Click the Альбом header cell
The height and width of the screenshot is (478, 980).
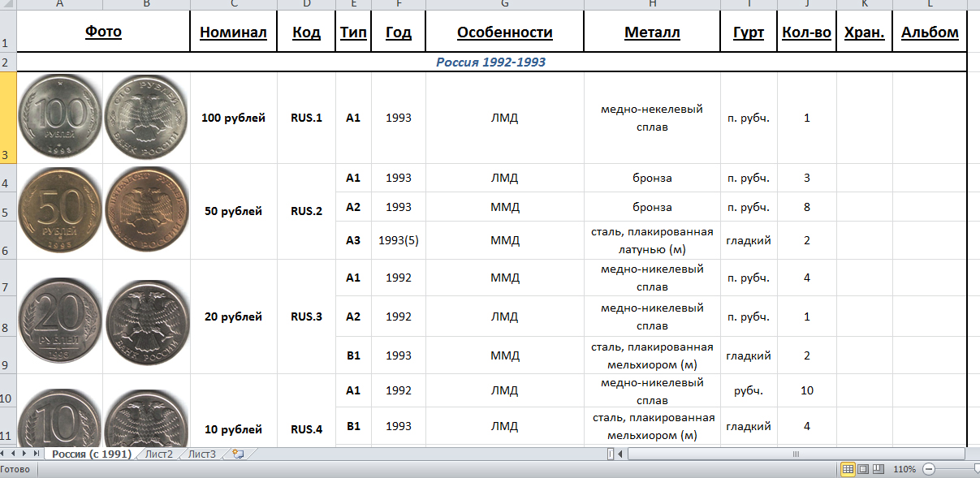click(x=930, y=32)
